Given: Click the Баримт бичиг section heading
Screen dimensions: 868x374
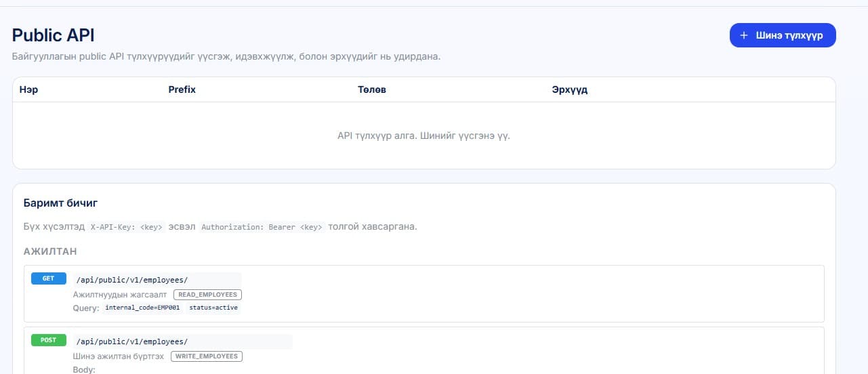Looking at the screenshot, I should [x=62, y=203].
